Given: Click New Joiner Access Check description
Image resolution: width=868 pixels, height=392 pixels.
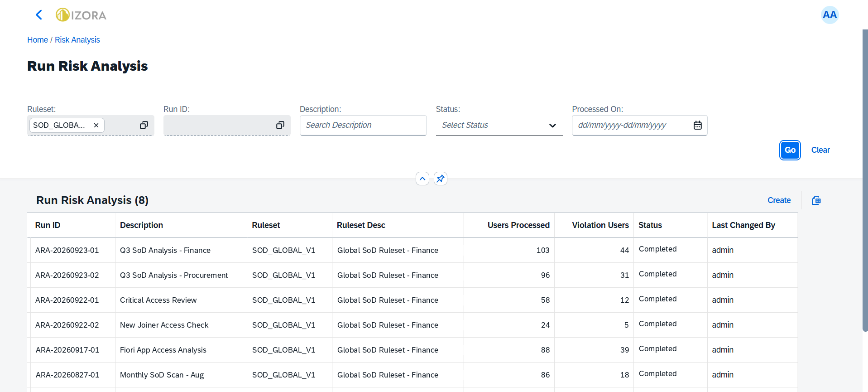Looking at the screenshot, I should (x=164, y=325).
